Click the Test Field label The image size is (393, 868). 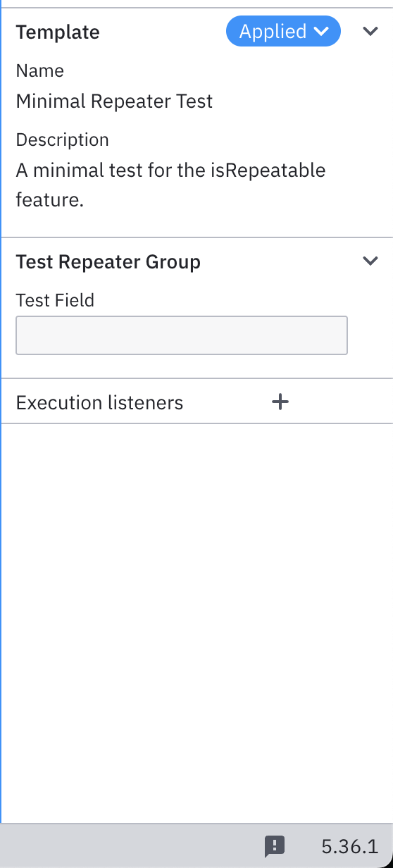(55, 300)
